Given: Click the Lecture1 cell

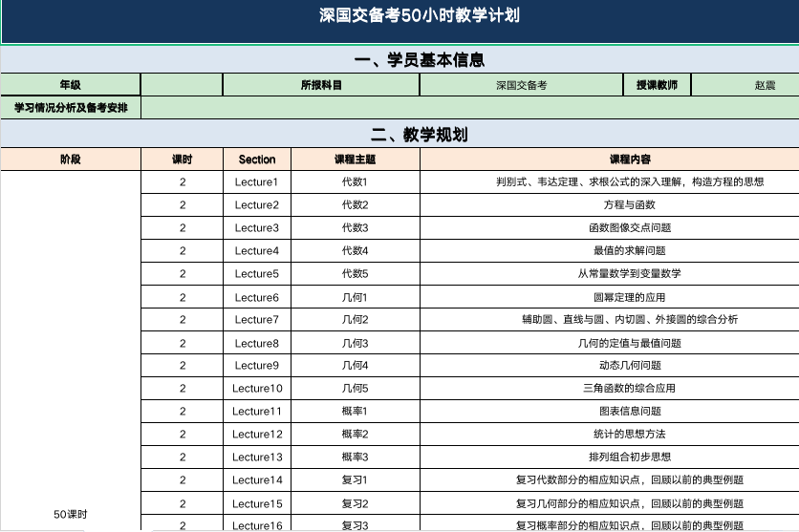Looking at the screenshot, I should 257,181.
